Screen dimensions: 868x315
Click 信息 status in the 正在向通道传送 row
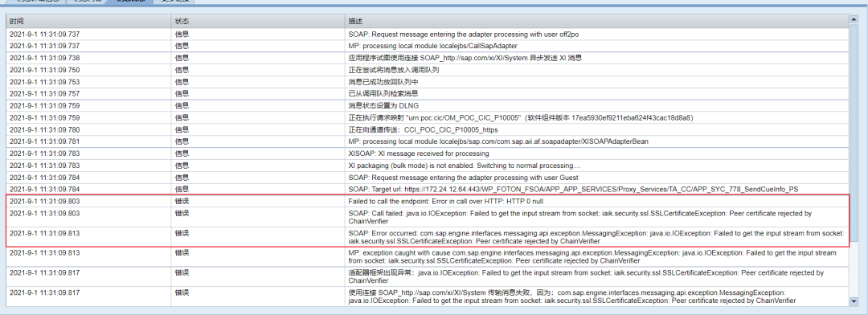[x=182, y=129]
